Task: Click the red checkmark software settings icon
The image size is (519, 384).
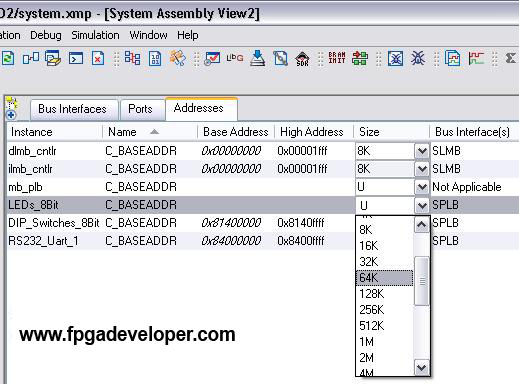Action: [212, 58]
